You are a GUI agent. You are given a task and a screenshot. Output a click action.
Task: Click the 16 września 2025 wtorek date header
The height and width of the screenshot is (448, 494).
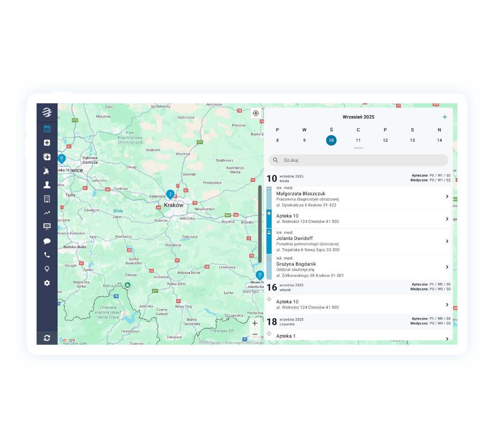click(285, 288)
